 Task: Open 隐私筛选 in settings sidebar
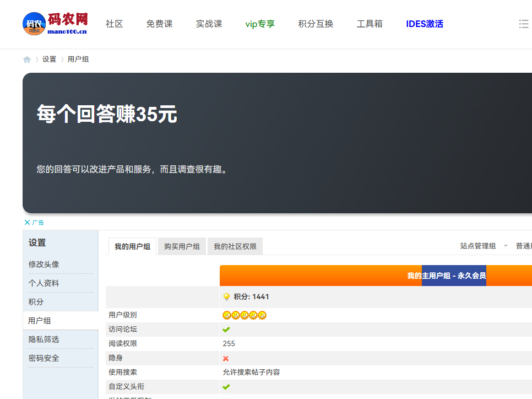click(x=44, y=339)
